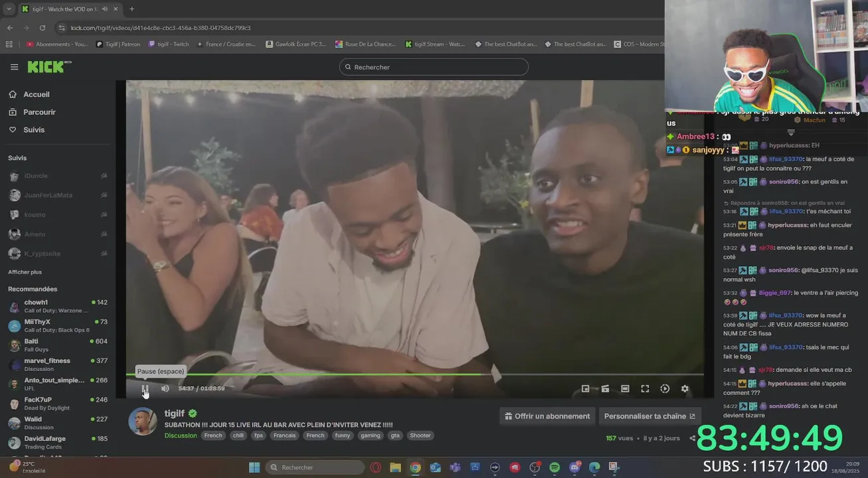Image resolution: width=868 pixels, height=478 pixels.
Task: Open the Discussion category link
Action: [181, 436]
